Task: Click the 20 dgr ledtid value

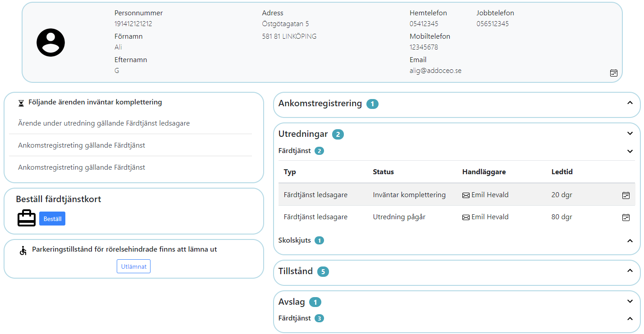Action: [562, 195]
